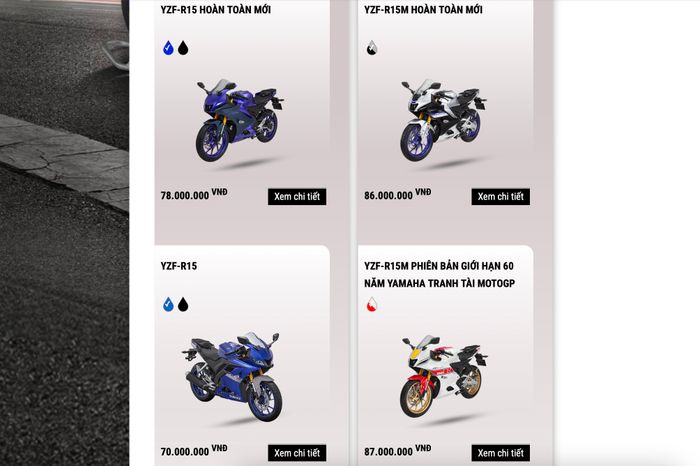This screenshot has height=466, width=700.
Task: Click Xem chi tiết for the 70.000.000 bike
Action: click(297, 453)
